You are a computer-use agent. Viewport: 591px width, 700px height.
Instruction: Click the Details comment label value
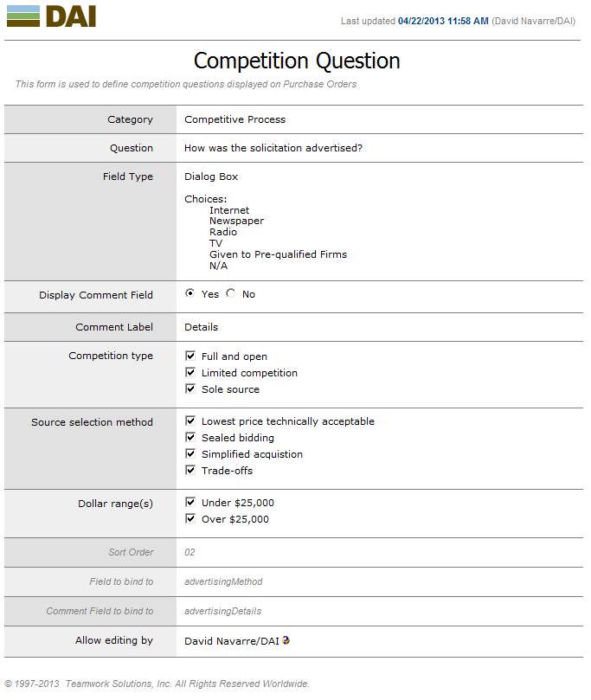point(201,327)
